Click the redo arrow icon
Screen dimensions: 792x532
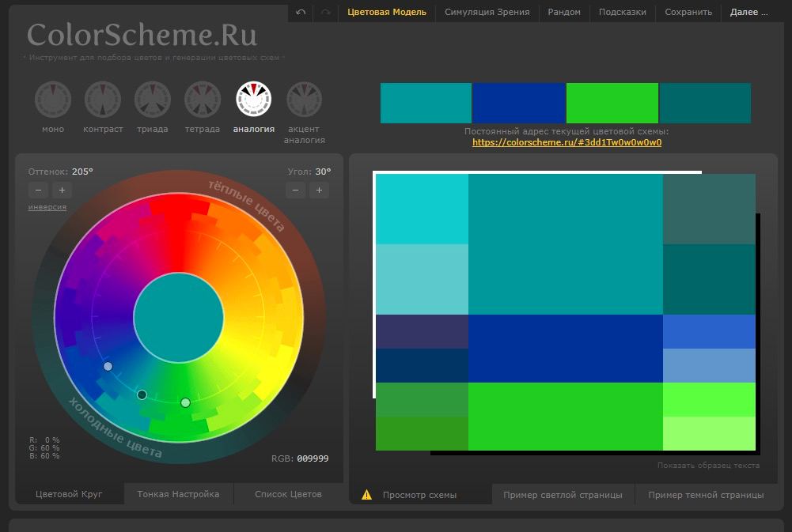point(325,12)
